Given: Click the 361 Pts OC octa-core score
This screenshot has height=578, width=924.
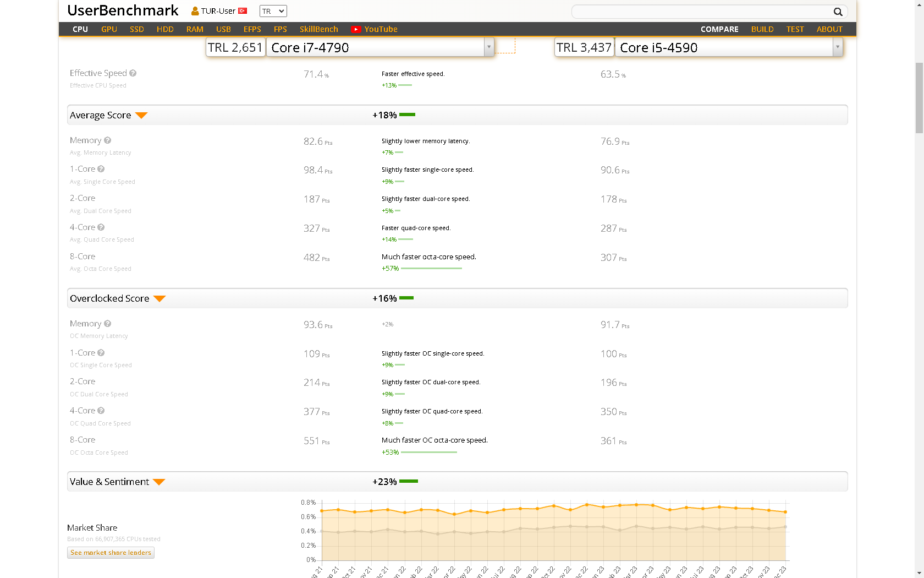Looking at the screenshot, I should tap(614, 441).
